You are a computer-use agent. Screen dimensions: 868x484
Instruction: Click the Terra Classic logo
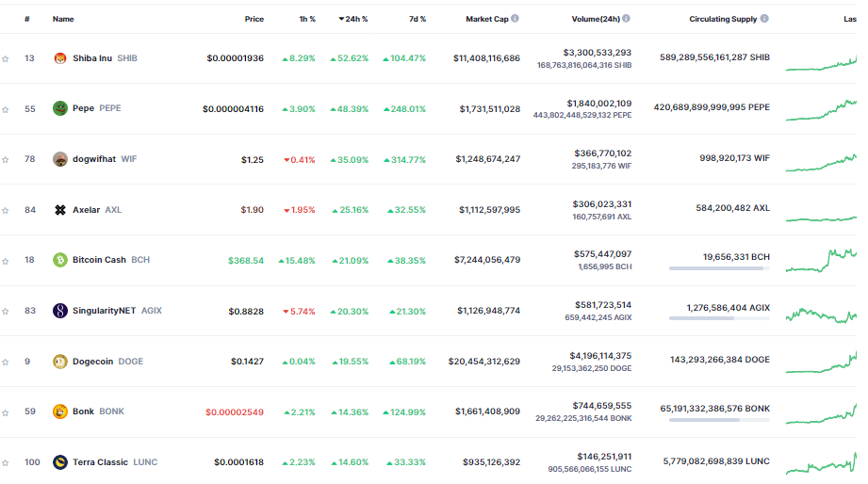59,462
